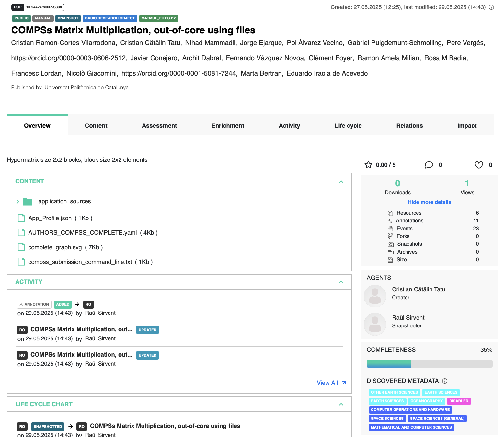Open application_sources folder name

pos(64,201)
